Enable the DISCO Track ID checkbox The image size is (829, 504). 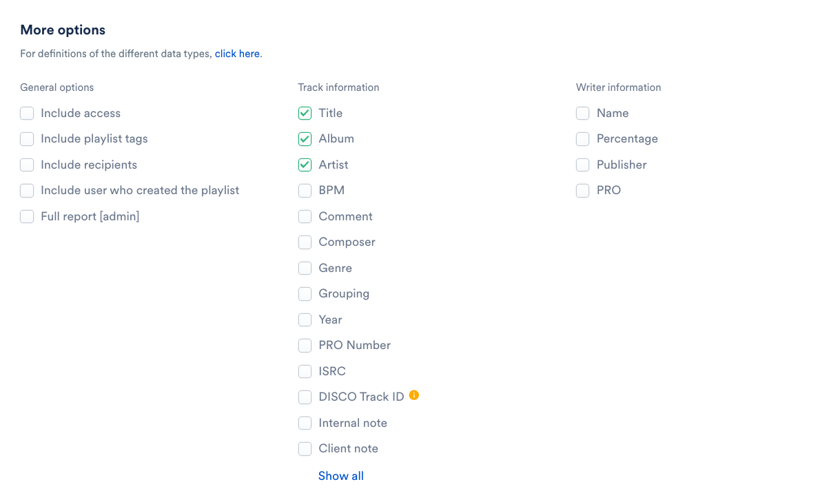[305, 397]
